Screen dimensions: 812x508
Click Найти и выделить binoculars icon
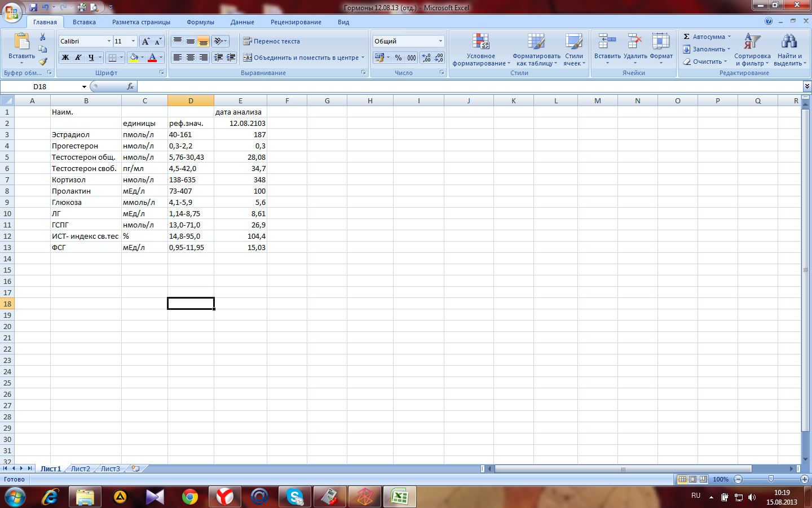(x=789, y=50)
